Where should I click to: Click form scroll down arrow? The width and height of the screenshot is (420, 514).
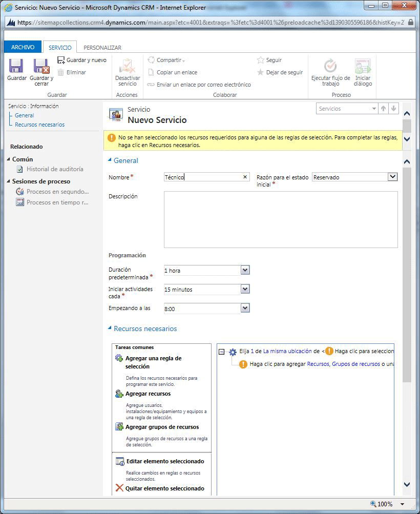point(407,484)
